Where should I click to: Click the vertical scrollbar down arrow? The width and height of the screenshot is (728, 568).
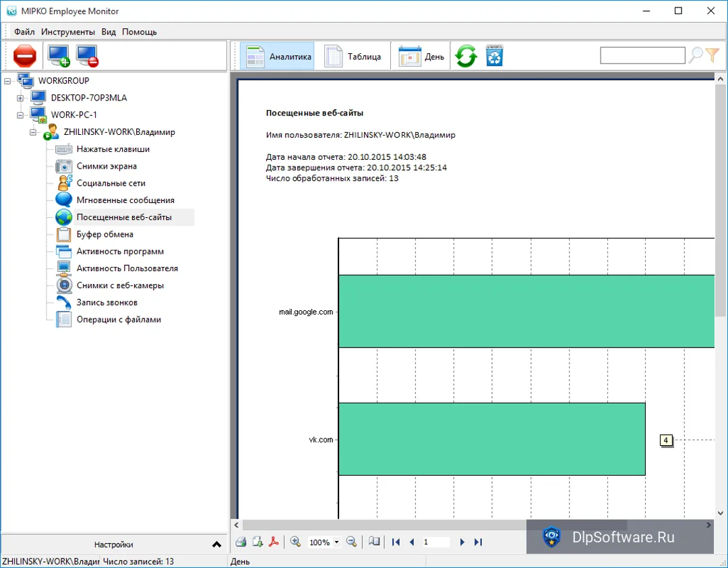point(721,513)
